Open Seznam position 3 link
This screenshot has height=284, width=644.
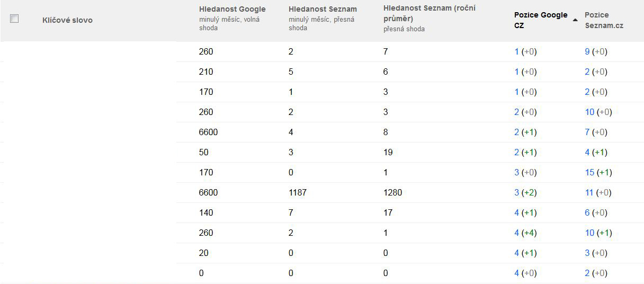[587, 253]
